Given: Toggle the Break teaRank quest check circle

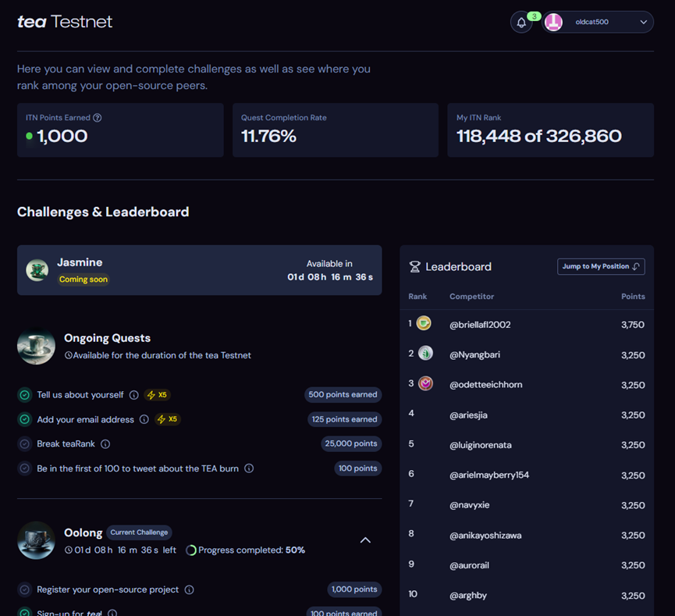Looking at the screenshot, I should [x=25, y=443].
